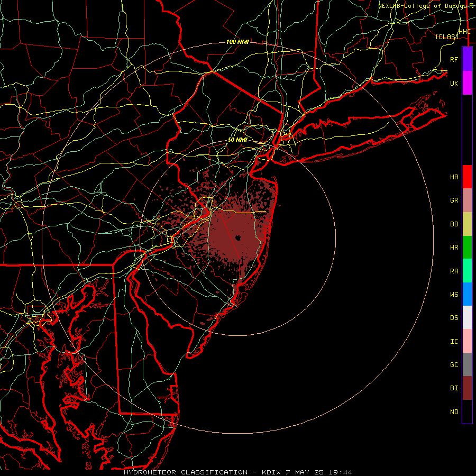Click the [CLAS] units label
The image size is (476, 476).
(x=447, y=36)
